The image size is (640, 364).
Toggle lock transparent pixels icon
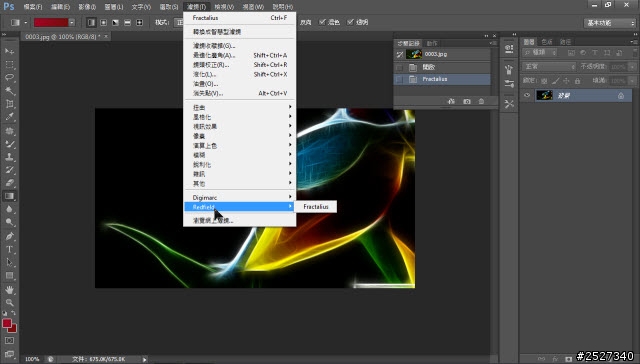pos(544,81)
